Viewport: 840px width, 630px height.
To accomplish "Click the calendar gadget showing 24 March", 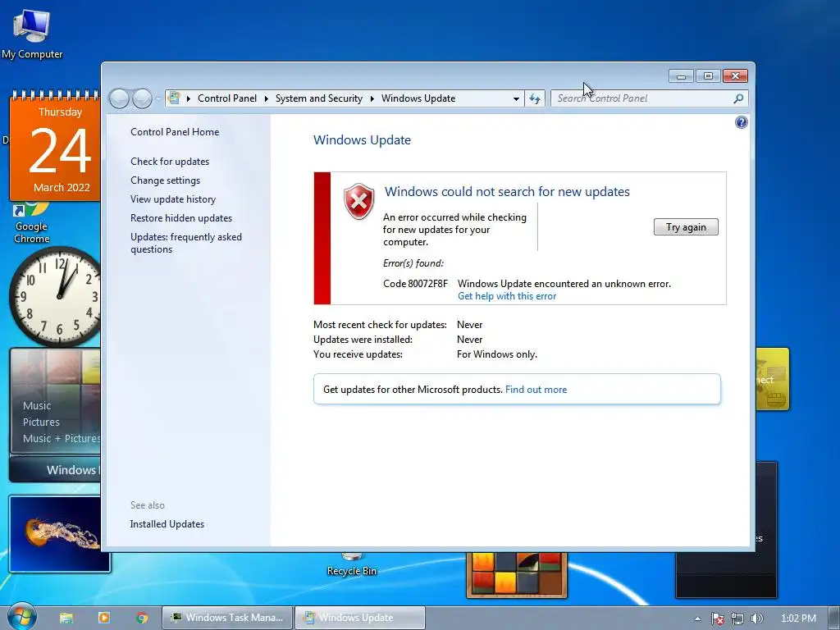I will 55,146.
